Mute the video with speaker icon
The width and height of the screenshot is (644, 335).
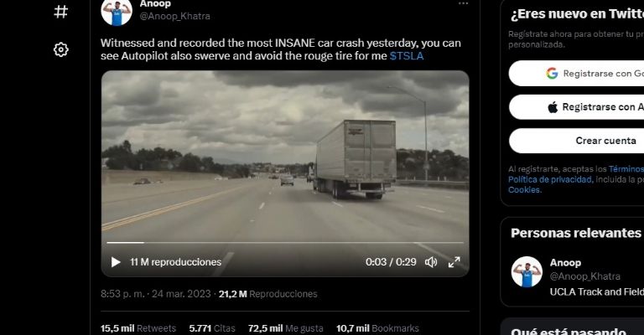pyautogui.click(x=431, y=262)
